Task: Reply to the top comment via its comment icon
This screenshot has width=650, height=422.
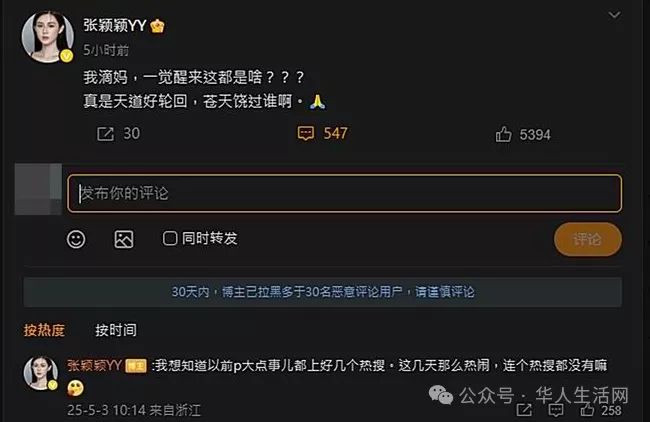Action: click(x=555, y=410)
